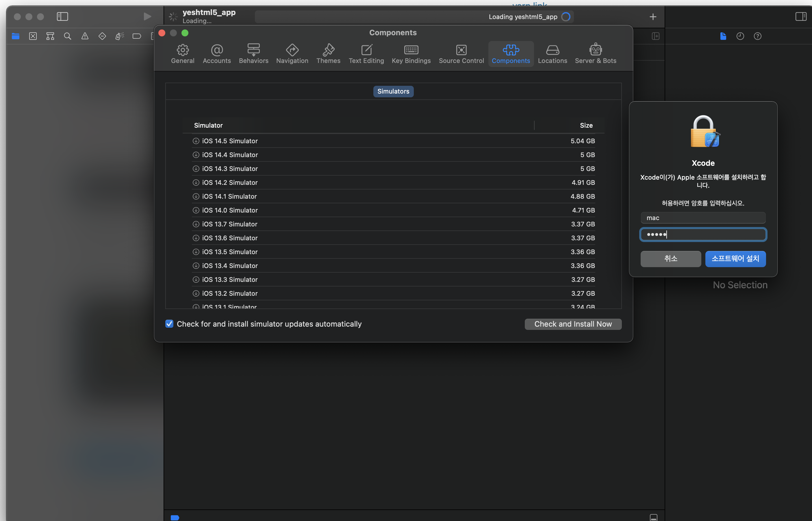This screenshot has height=521, width=812.
Task: Toggle the inspectors panel on the right
Action: coord(800,16)
